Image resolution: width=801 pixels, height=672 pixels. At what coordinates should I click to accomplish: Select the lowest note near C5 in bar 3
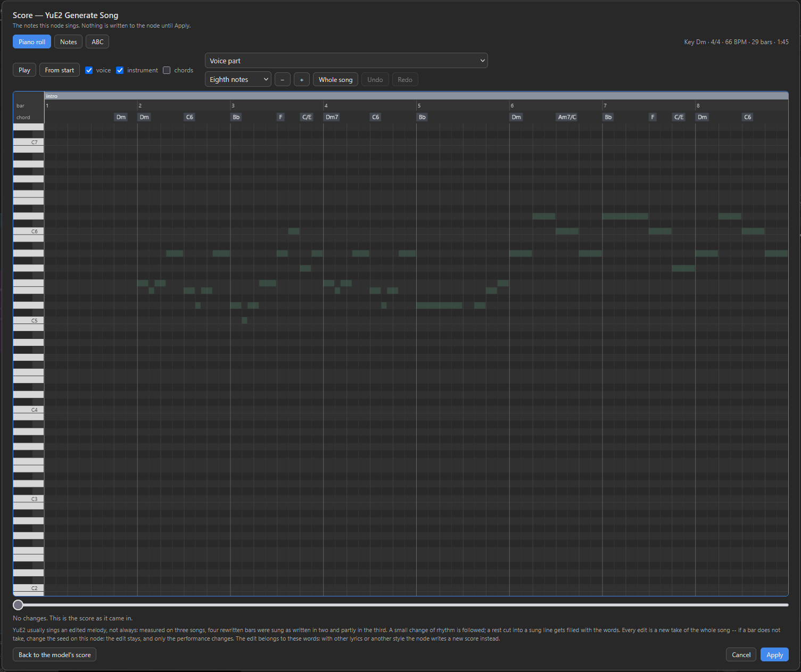click(x=244, y=320)
